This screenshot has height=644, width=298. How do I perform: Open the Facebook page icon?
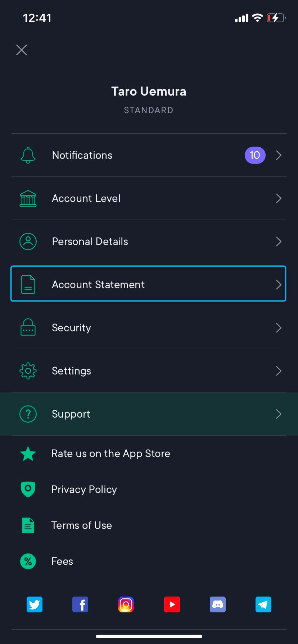click(x=80, y=604)
